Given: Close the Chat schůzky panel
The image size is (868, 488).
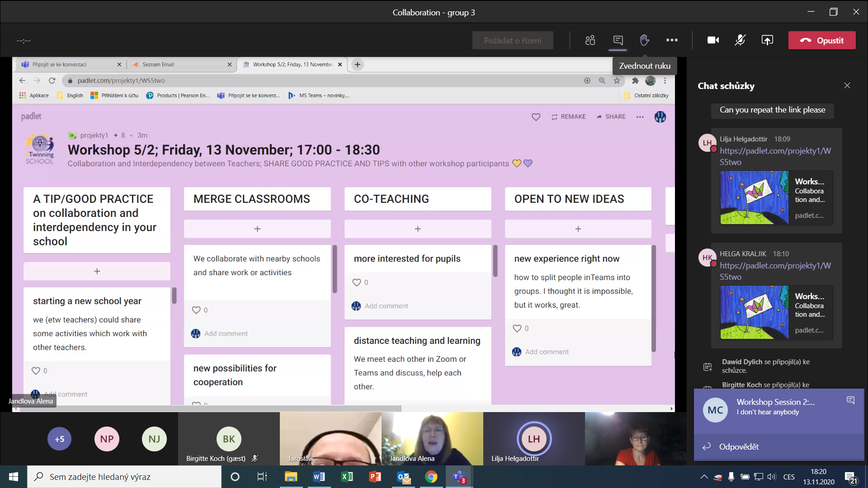Looking at the screenshot, I should coord(847,85).
